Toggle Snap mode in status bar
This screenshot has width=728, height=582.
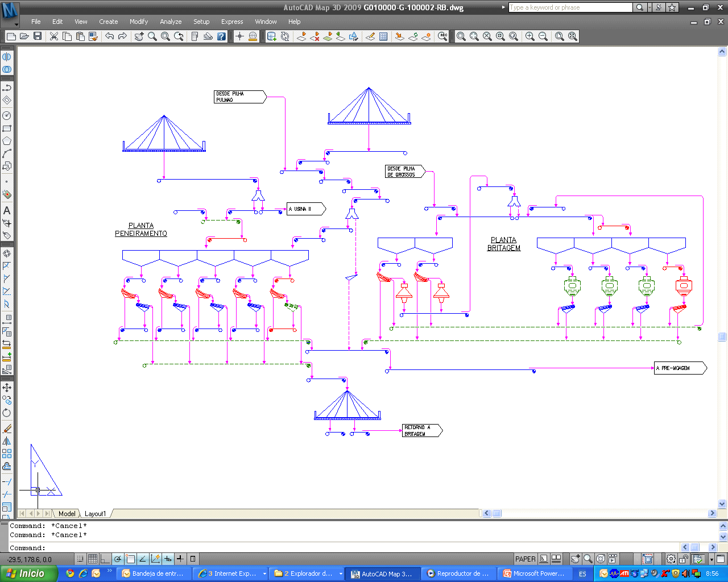click(x=80, y=559)
